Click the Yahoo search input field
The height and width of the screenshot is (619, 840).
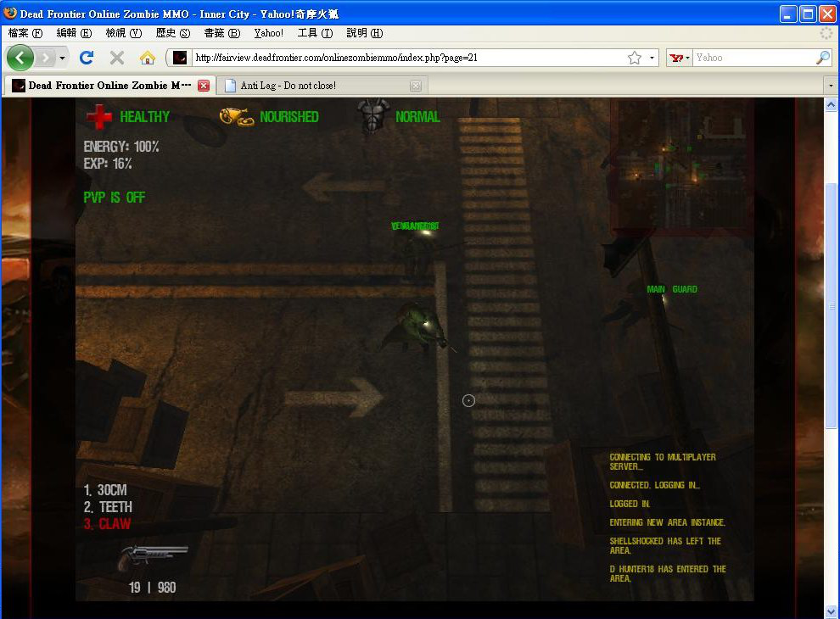753,58
